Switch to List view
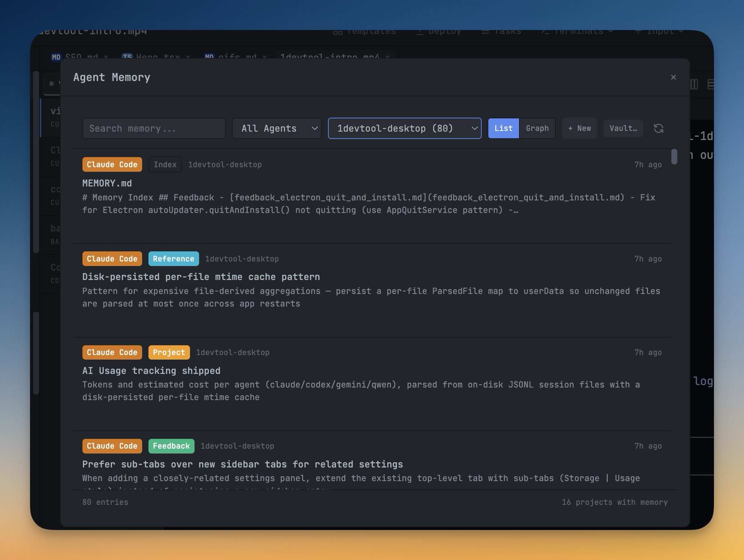Viewport: 744px width, 560px height. [503, 128]
